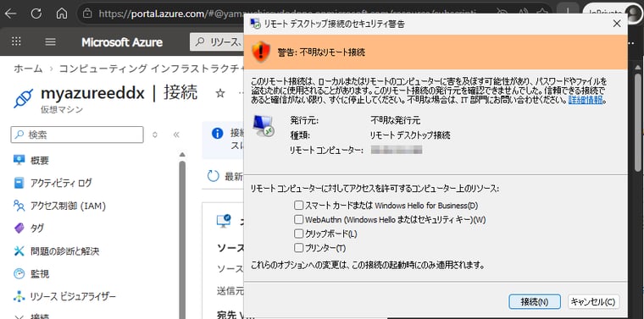Reload the Azure portal page

point(36,14)
